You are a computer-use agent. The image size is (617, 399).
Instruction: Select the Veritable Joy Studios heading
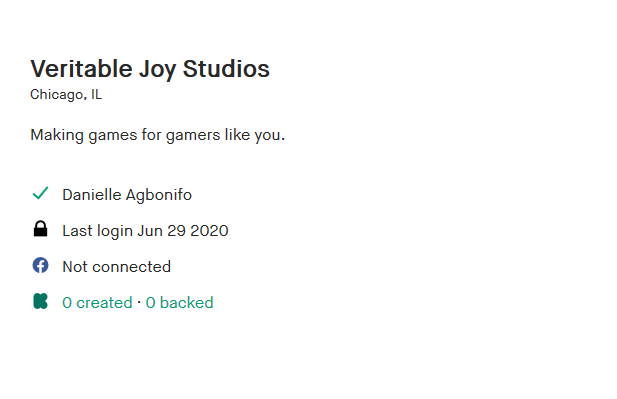pos(150,69)
